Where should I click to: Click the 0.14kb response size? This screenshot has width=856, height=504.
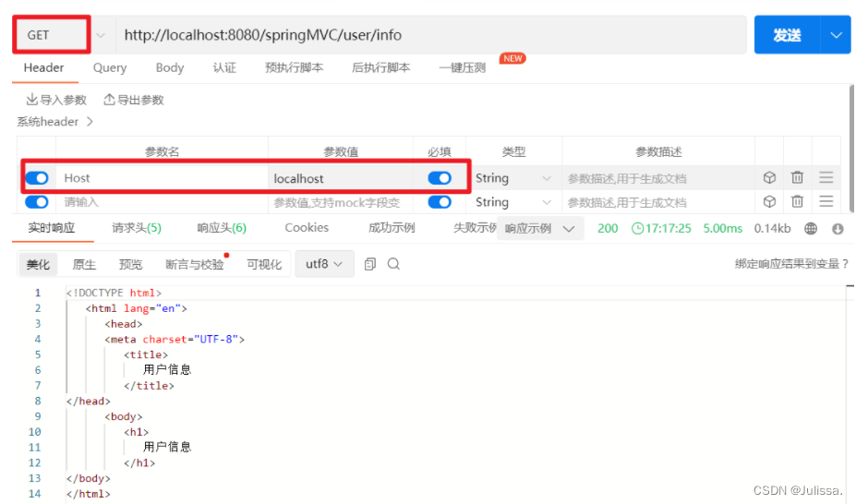772,228
